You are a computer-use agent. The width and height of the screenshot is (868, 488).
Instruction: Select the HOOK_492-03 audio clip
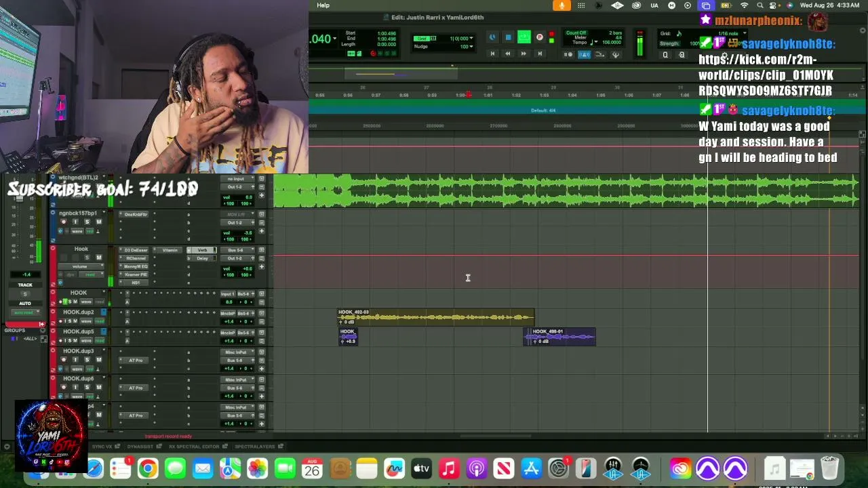[436, 317]
